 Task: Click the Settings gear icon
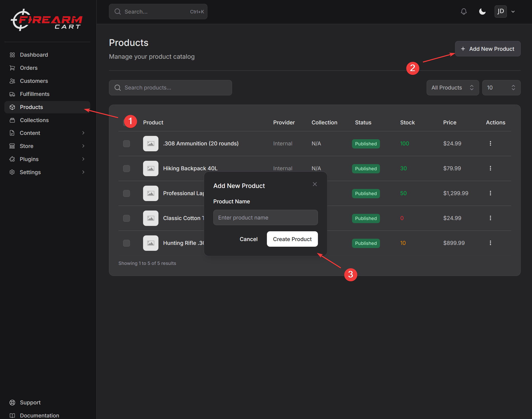click(x=12, y=172)
